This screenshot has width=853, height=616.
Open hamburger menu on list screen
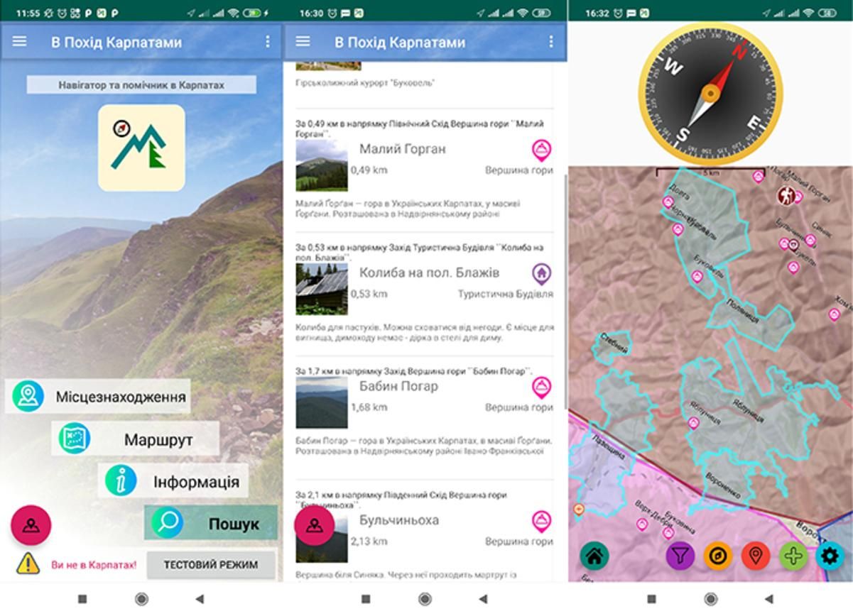[303, 41]
